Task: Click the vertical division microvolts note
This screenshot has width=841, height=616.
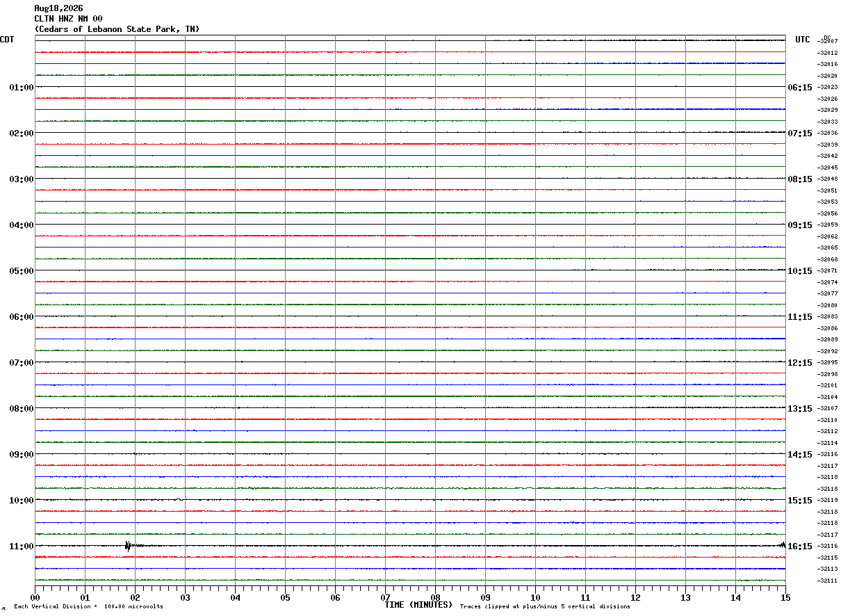Action: [88, 606]
